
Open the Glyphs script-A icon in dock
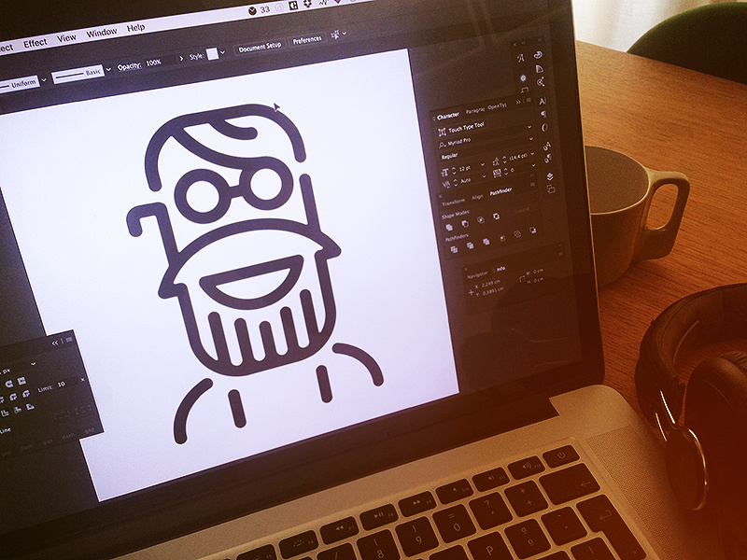pyautogui.click(x=521, y=59)
